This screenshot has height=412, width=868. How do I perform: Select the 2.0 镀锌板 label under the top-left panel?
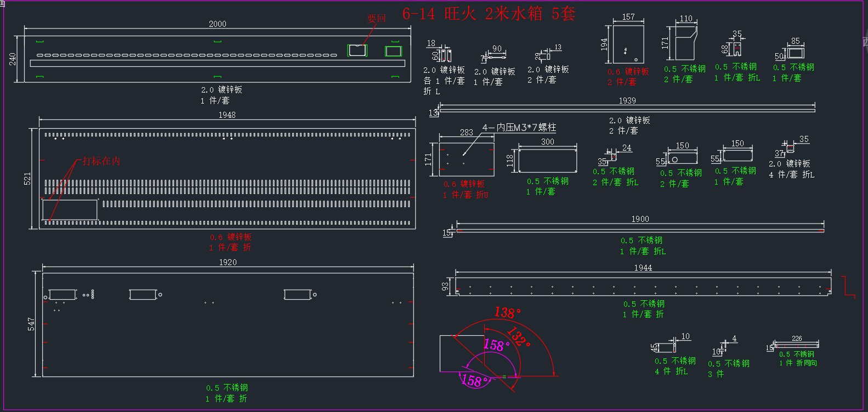[x=222, y=90]
